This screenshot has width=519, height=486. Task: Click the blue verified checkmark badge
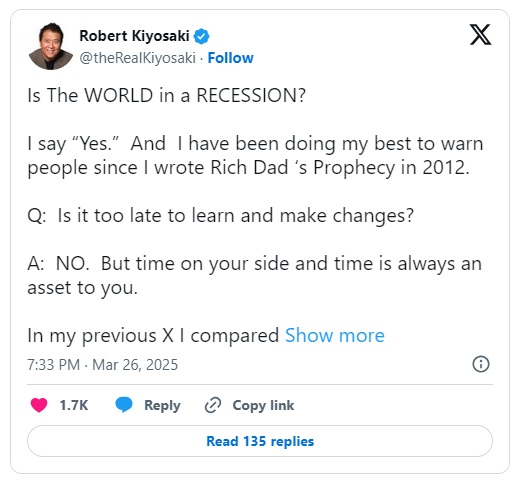pos(201,36)
